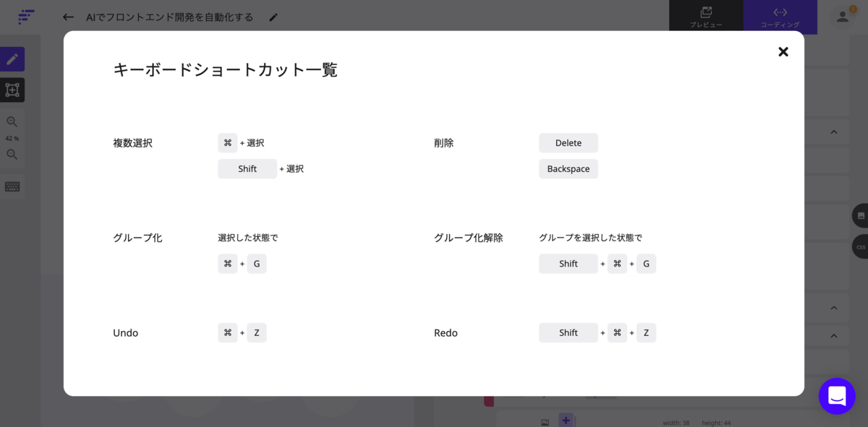Open the Intercom chat bubble

pyautogui.click(x=837, y=396)
